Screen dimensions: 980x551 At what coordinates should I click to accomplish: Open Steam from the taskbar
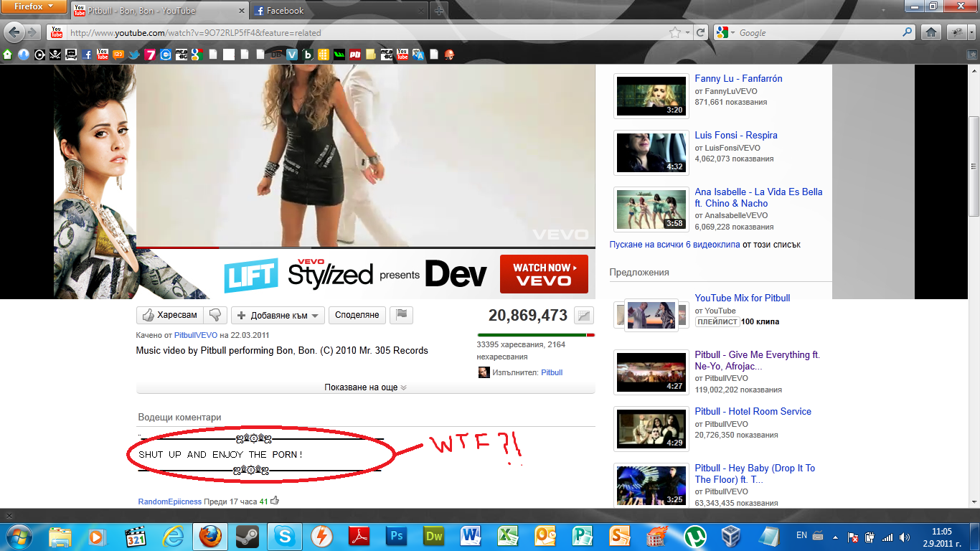pos(248,536)
